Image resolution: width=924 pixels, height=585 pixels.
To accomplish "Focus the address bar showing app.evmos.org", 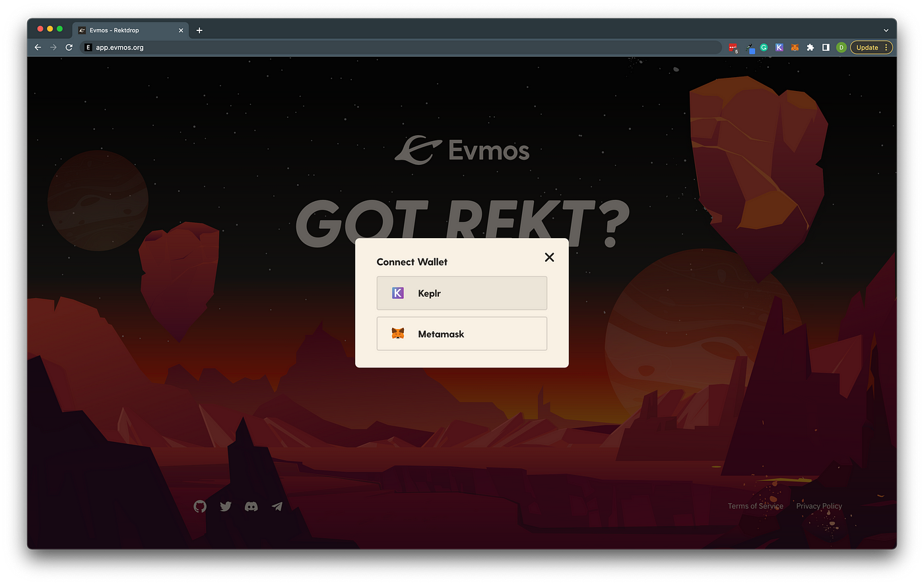I will [401, 47].
